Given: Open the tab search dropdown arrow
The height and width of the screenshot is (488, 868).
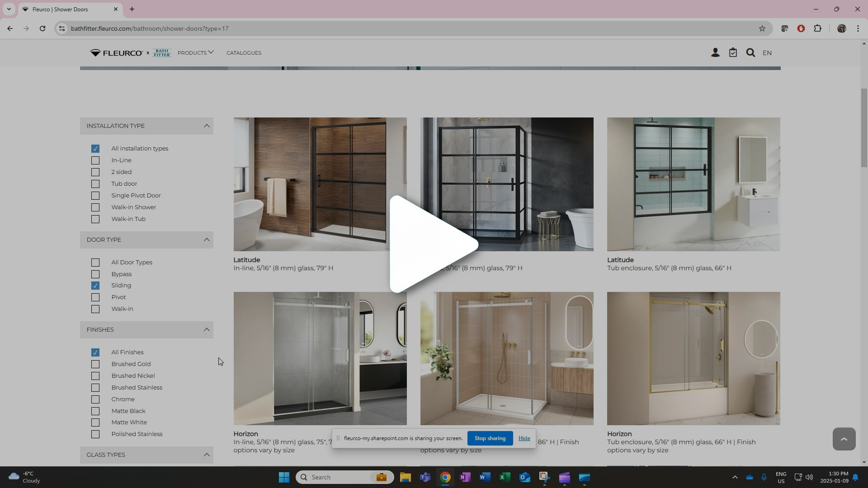Looking at the screenshot, I should pyautogui.click(x=9, y=9).
